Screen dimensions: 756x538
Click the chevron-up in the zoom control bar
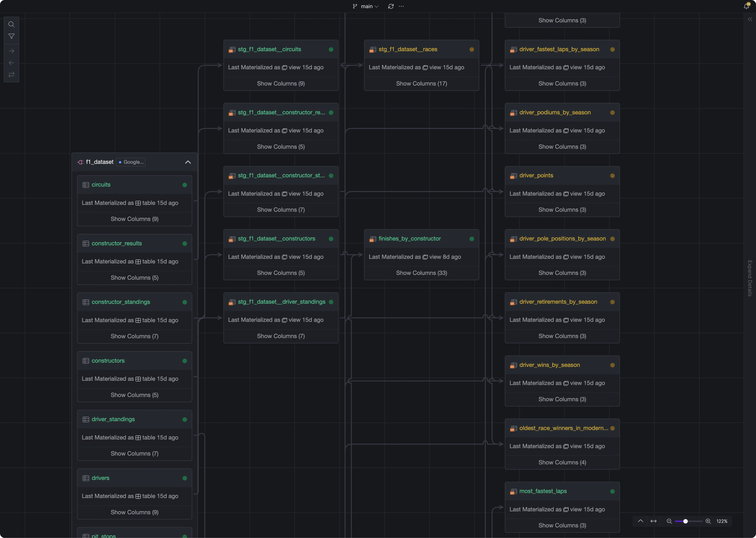641,521
